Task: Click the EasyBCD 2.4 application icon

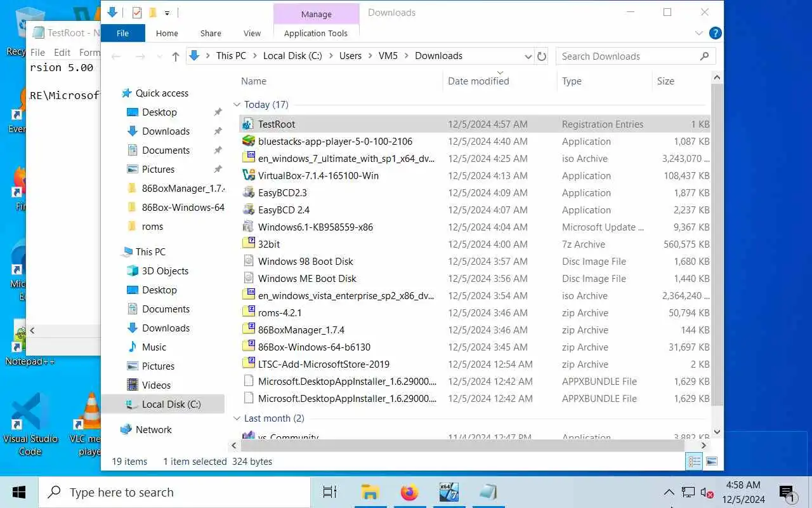Action: (x=248, y=210)
